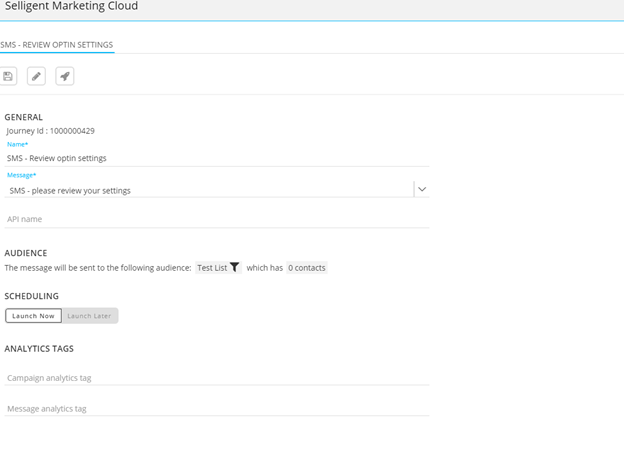Select the Launch Now option

coord(33,316)
